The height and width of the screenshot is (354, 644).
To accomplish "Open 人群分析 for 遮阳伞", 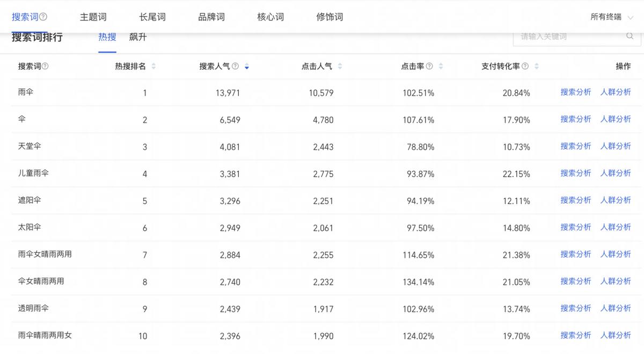I will pos(616,200).
